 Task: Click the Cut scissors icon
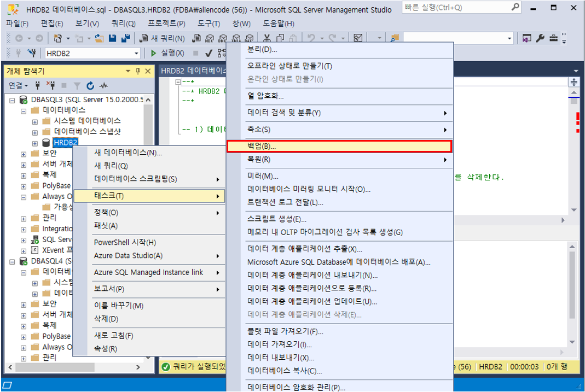[267, 38]
